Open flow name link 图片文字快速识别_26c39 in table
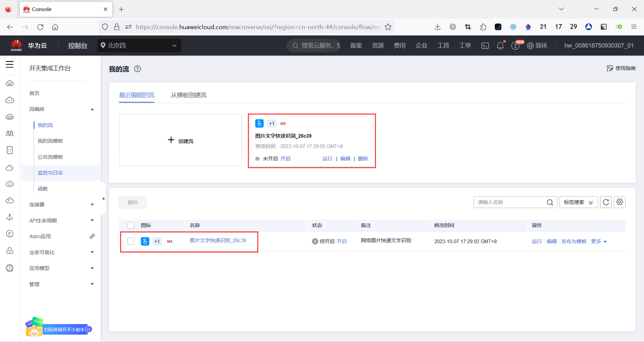Viewport: 644px width, 342px height. pyautogui.click(x=218, y=241)
